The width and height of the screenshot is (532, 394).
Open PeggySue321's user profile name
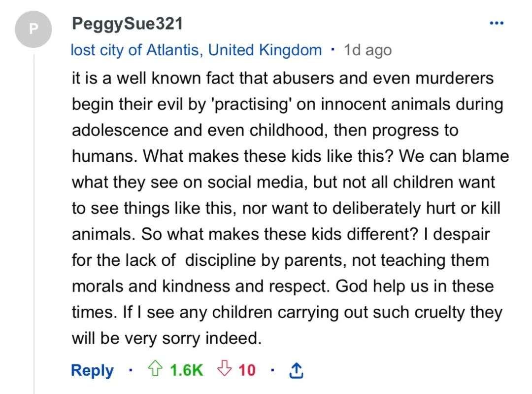[x=127, y=23]
